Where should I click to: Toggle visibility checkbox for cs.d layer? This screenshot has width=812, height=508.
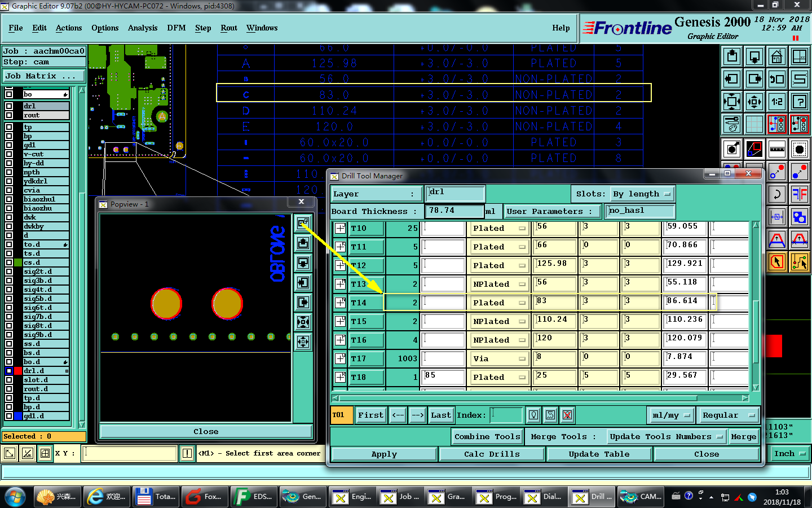[9, 262]
